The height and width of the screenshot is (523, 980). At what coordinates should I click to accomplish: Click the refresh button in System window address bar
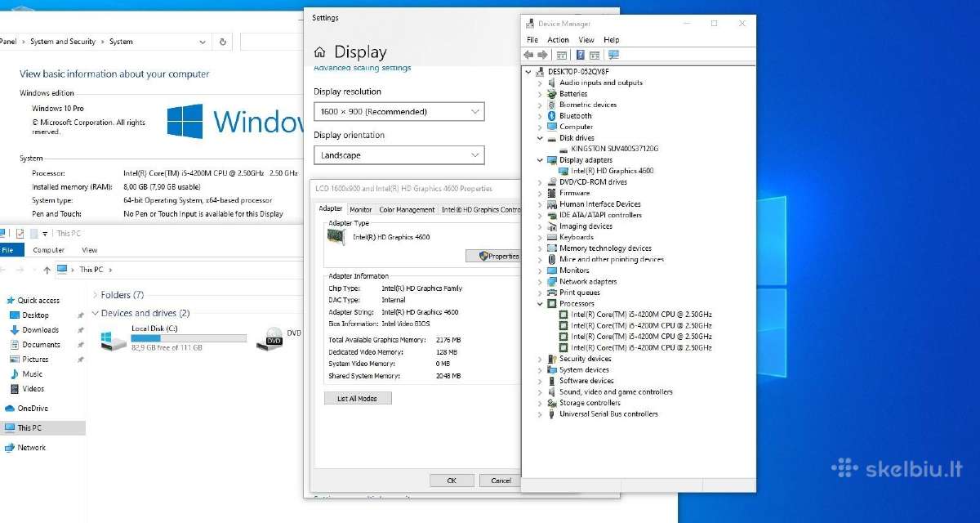pos(223,42)
